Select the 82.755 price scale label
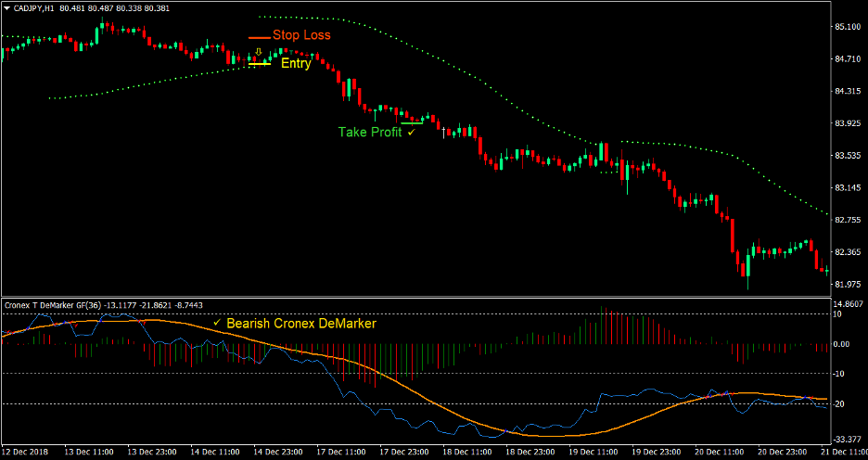 pyautogui.click(x=848, y=220)
